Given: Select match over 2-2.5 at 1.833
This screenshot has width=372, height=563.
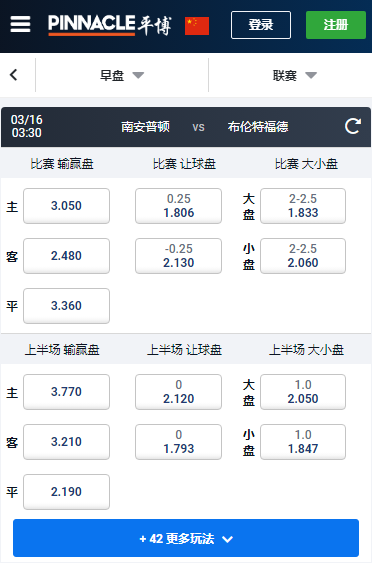Looking at the screenshot, I should click(303, 206).
